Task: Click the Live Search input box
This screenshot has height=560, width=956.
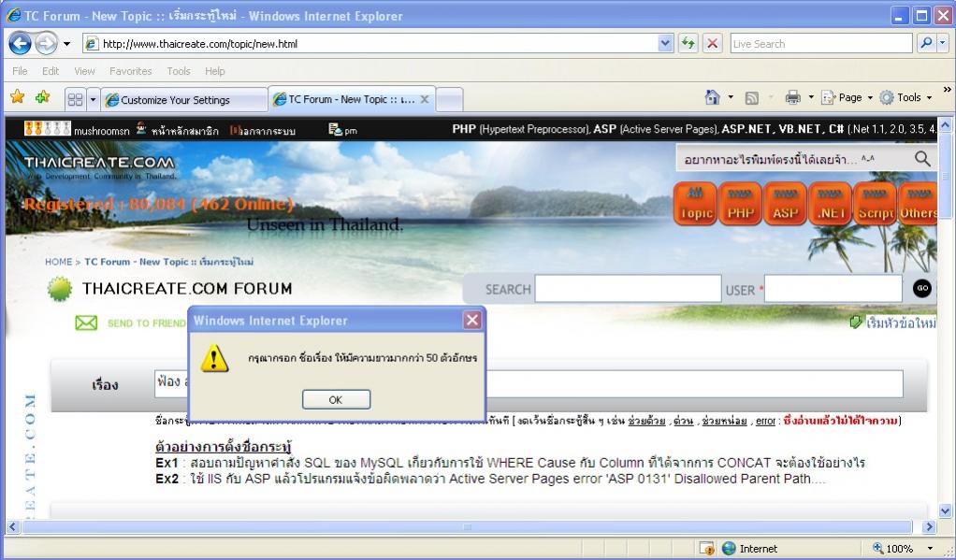Action: tap(820, 43)
